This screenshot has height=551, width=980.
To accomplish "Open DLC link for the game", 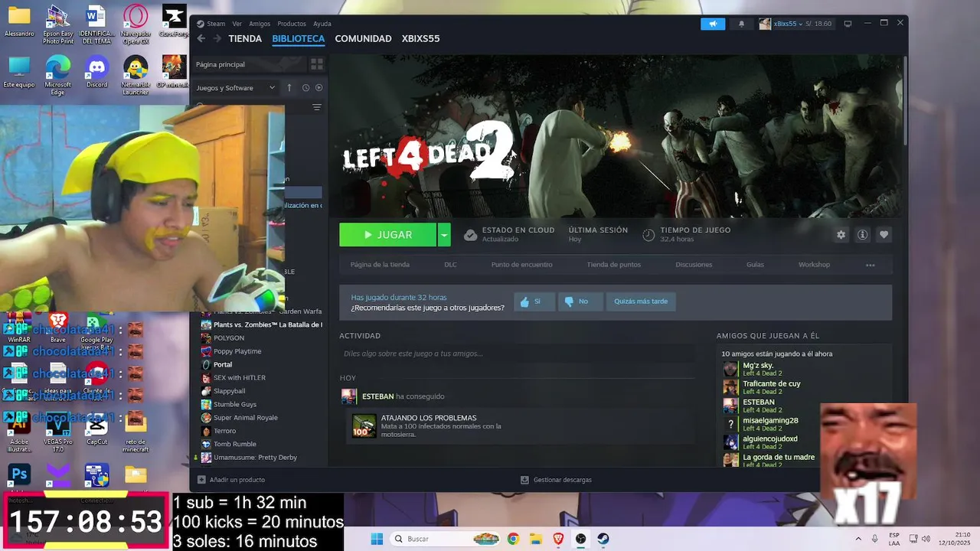I will pyautogui.click(x=450, y=265).
